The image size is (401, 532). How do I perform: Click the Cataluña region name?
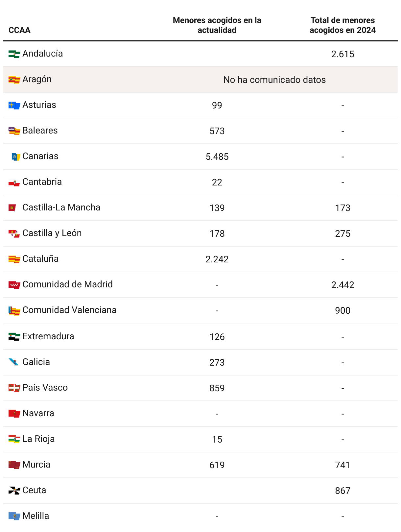click(x=40, y=259)
